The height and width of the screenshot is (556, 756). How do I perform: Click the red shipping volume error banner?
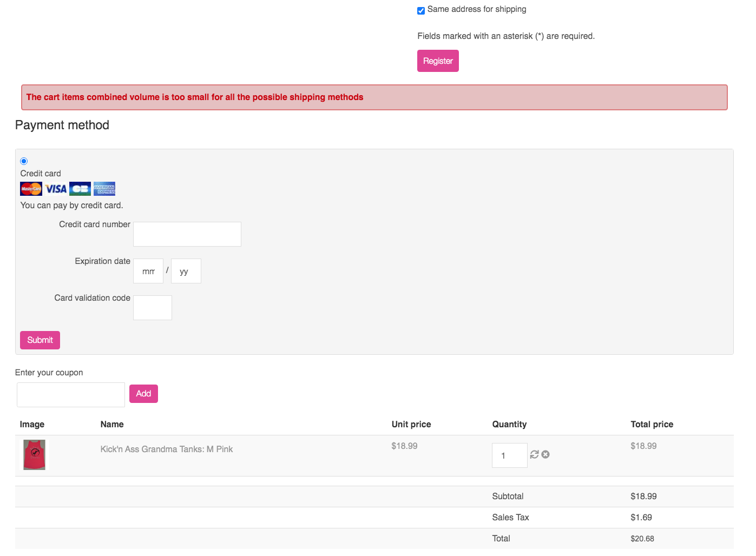pos(374,97)
